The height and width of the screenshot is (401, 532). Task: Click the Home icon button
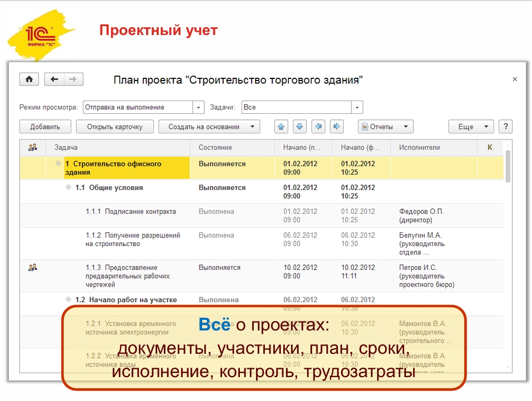pyautogui.click(x=29, y=79)
